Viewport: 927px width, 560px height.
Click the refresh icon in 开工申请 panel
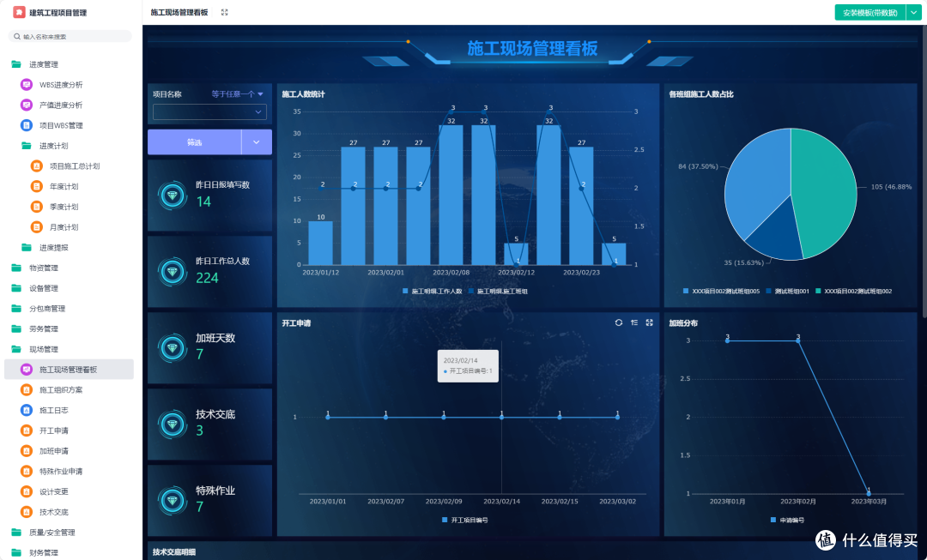coord(618,322)
